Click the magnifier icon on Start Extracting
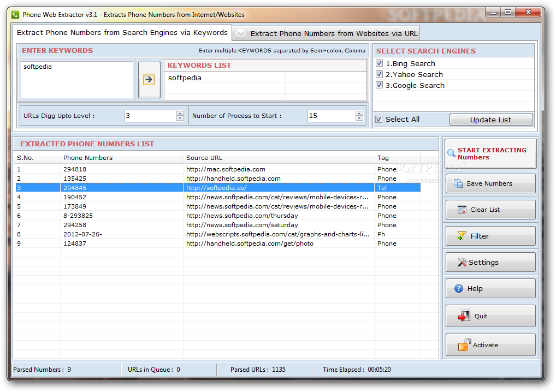The image size is (556, 392). click(x=451, y=153)
